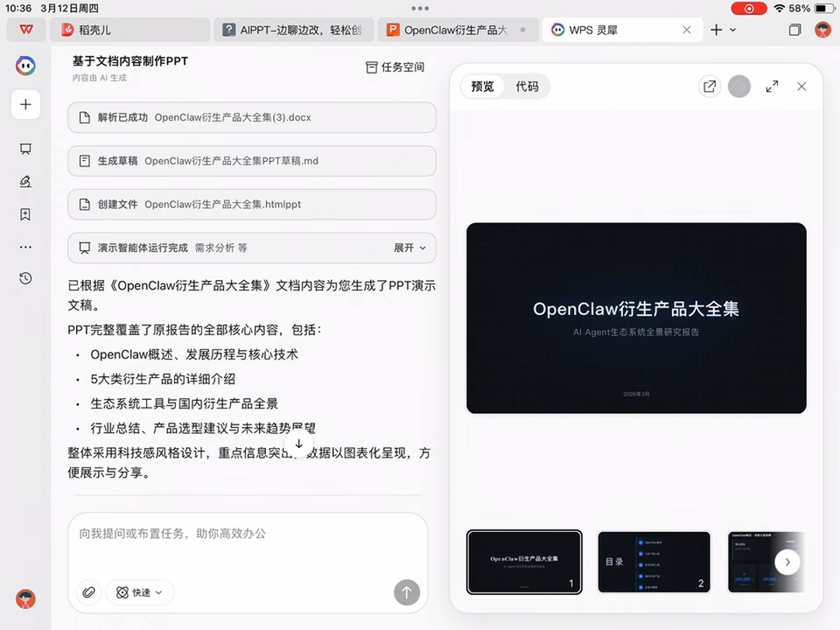Switch to the OpenClaw衍生产品大 document tab
Image resolution: width=840 pixels, height=630 pixels.
click(457, 30)
